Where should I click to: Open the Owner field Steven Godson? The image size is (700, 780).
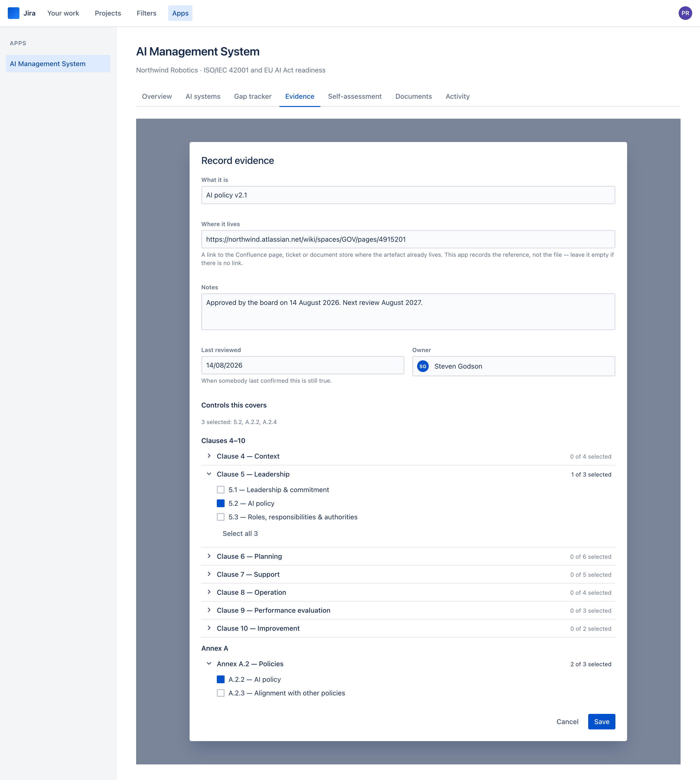514,366
